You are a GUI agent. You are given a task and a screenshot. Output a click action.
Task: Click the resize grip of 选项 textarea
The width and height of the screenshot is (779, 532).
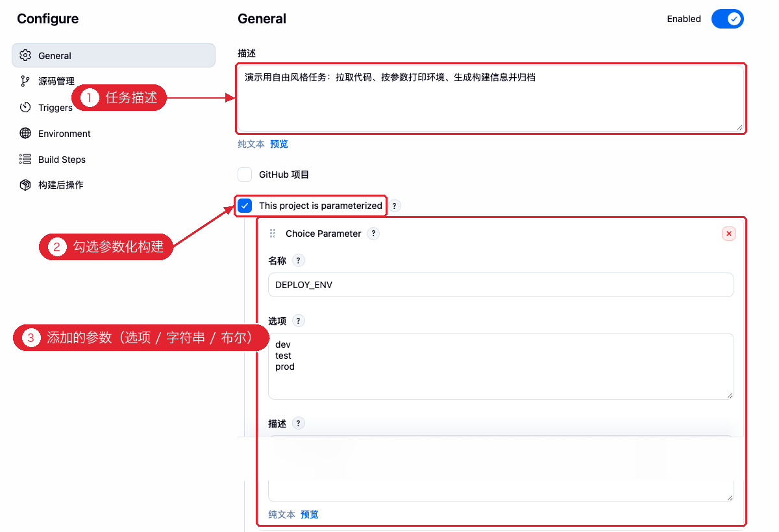pyautogui.click(x=730, y=394)
